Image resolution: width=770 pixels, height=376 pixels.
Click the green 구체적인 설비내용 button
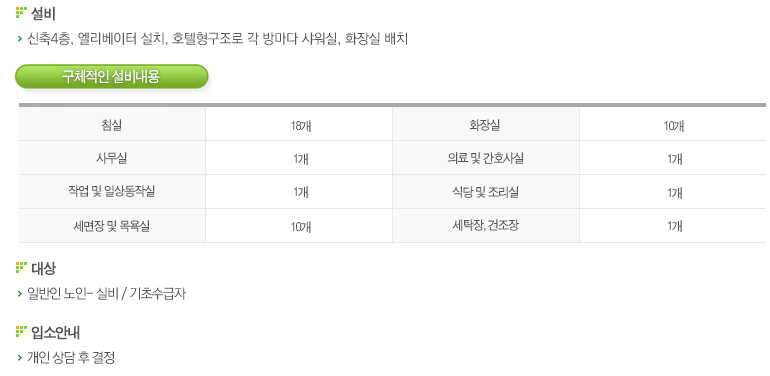tap(112, 77)
